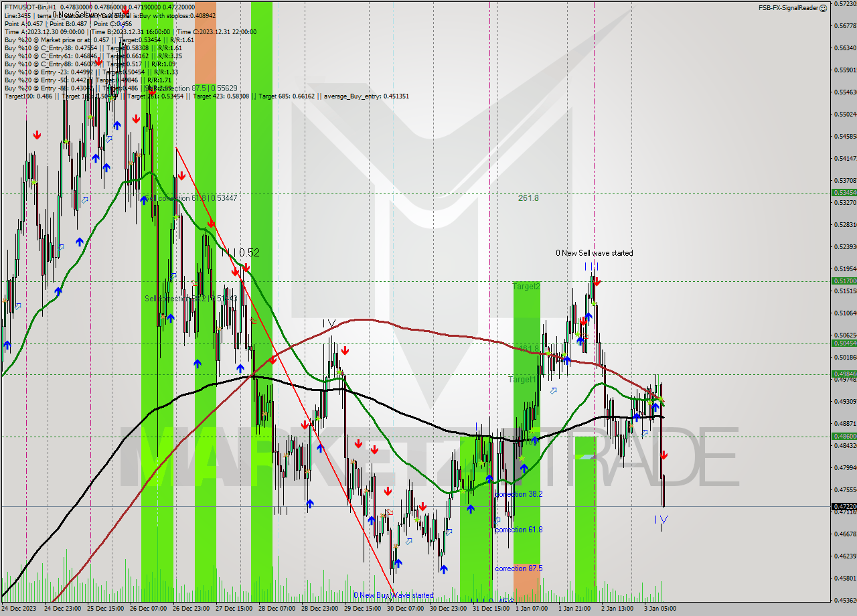Select the green 0.51700 price level tag
The height and width of the screenshot is (616, 857).
(844, 281)
